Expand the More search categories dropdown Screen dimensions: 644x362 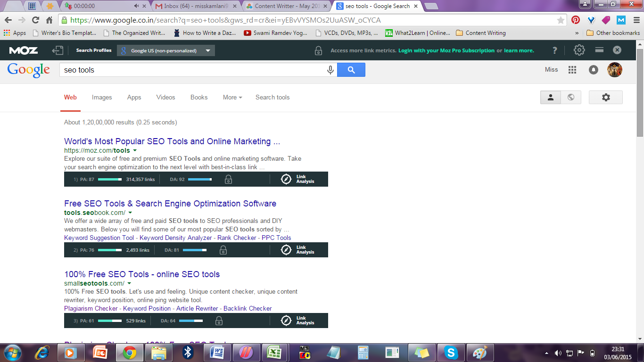point(232,97)
